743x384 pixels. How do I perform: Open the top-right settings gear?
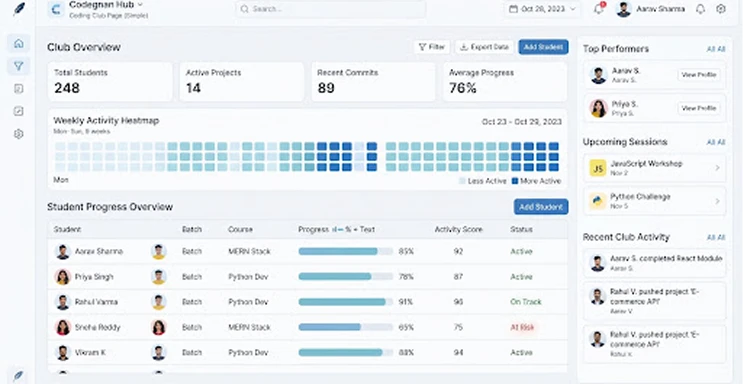pyautogui.click(x=721, y=9)
